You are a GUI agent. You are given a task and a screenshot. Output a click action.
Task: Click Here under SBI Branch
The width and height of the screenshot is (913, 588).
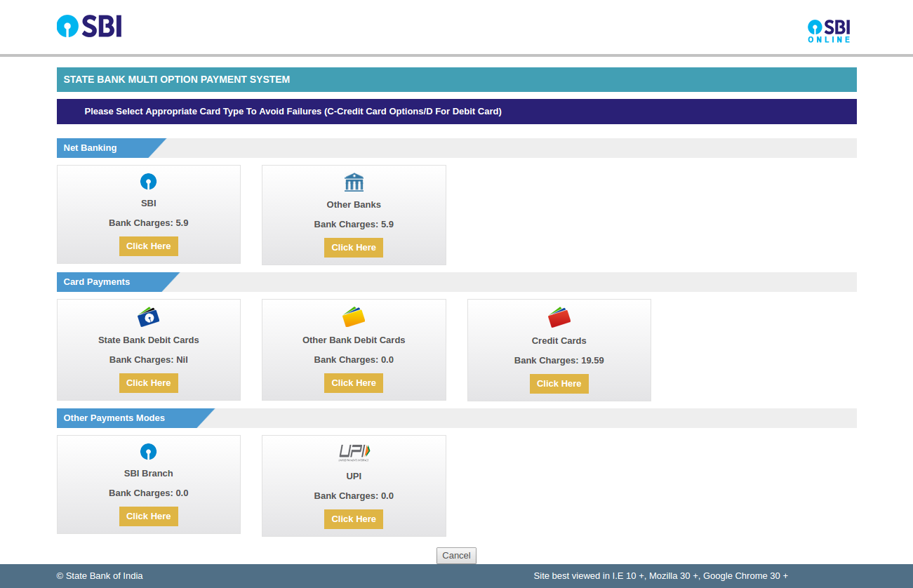(x=148, y=516)
